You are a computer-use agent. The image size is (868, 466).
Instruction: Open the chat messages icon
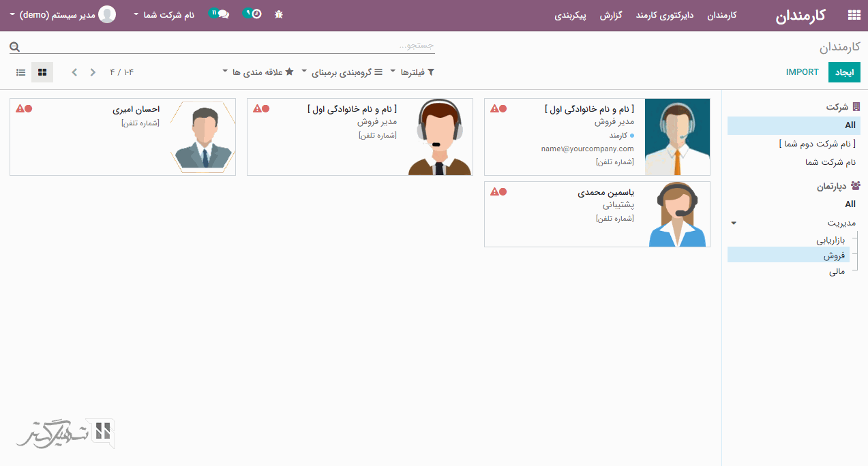tap(222, 14)
